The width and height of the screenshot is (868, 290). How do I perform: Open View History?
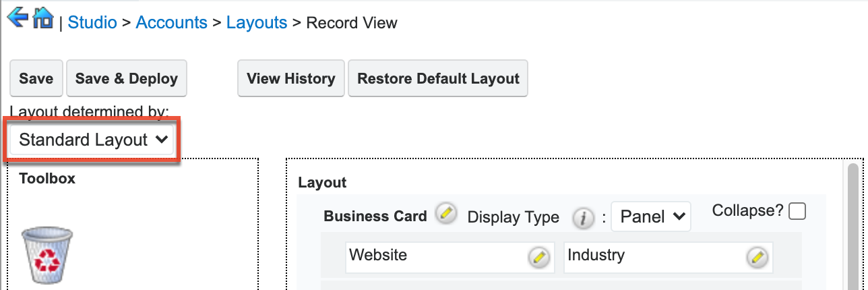pyautogui.click(x=290, y=78)
